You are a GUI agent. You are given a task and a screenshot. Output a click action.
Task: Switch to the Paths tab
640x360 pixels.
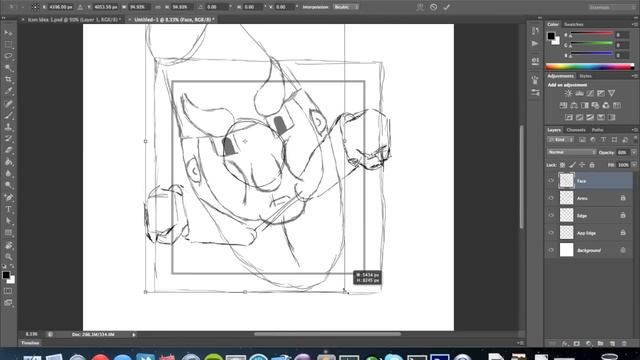click(x=598, y=130)
